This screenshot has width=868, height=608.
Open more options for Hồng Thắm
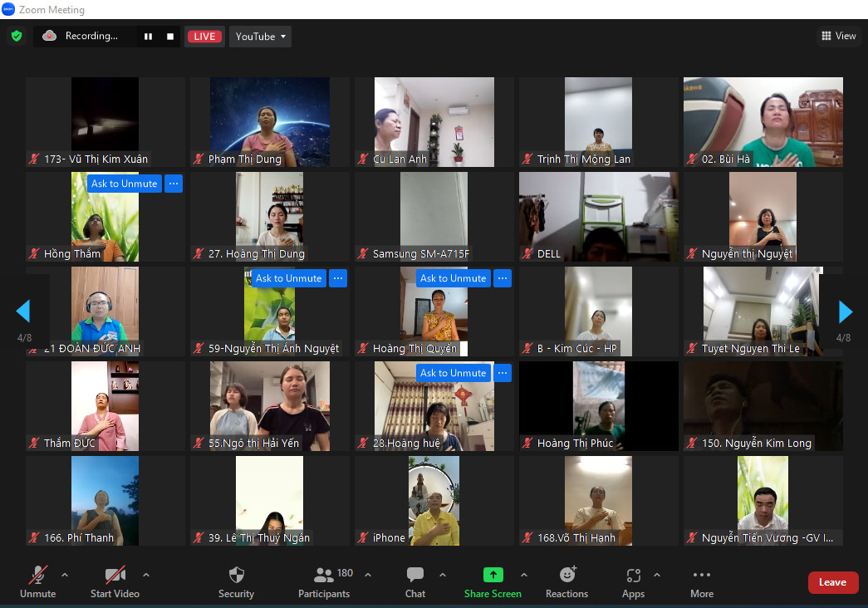click(x=174, y=184)
